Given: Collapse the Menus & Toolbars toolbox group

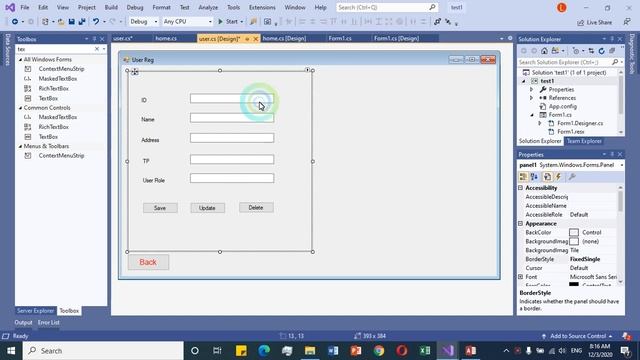Looking at the screenshot, I should 20,146.
